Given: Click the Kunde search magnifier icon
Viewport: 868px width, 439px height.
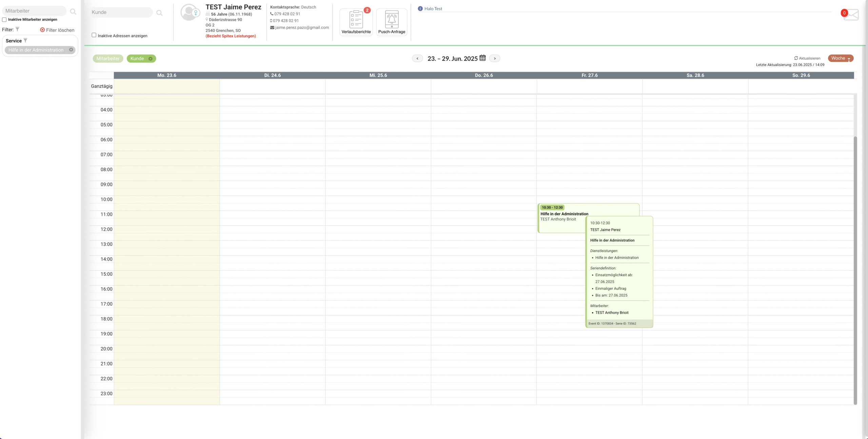Looking at the screenshot, I should pos(159,13).
